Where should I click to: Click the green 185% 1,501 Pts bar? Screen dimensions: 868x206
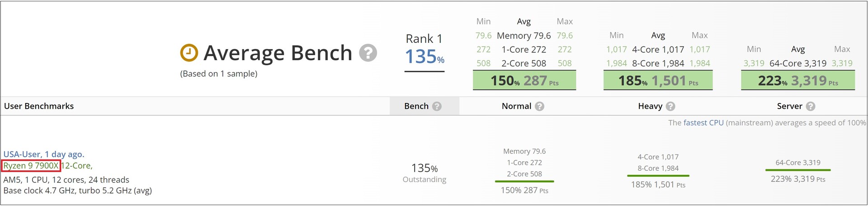coord(658,81)
